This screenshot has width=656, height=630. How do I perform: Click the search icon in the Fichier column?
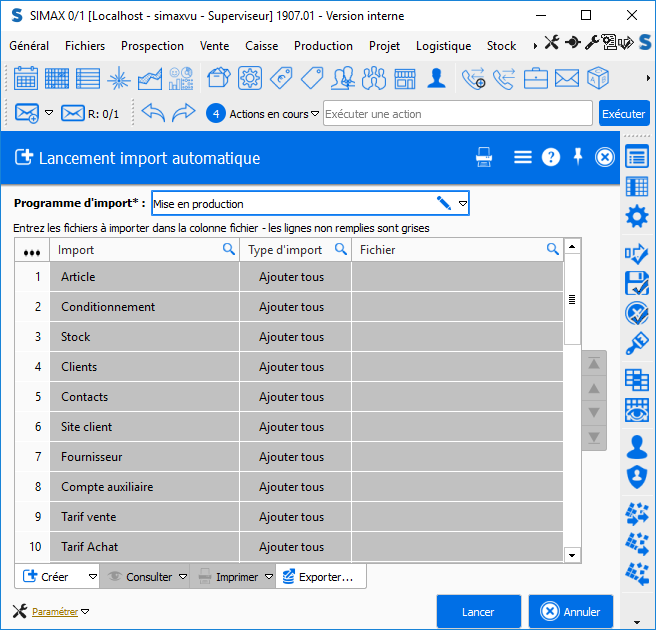(x=552, y=249)
